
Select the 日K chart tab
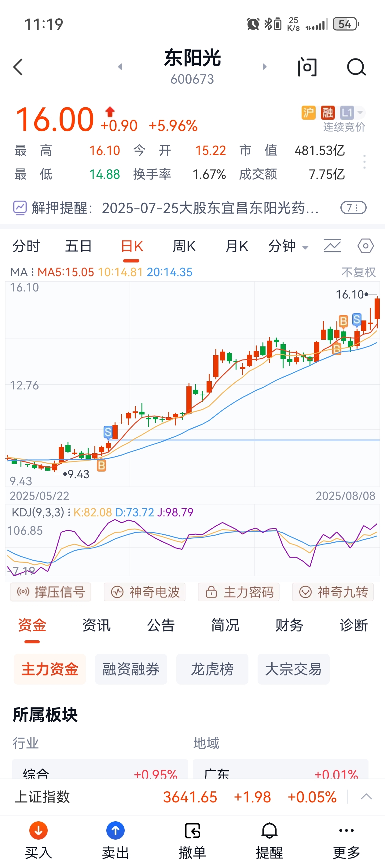pos(132,246)
